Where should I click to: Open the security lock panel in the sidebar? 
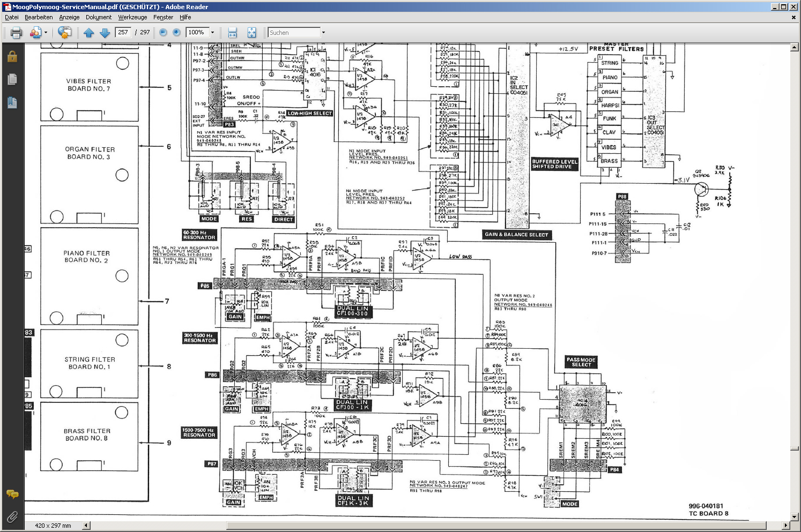12,56
